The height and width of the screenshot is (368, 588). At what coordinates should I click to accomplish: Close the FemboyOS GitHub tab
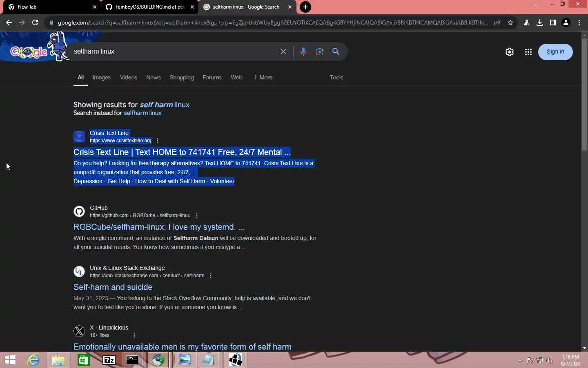pos(192,7)
